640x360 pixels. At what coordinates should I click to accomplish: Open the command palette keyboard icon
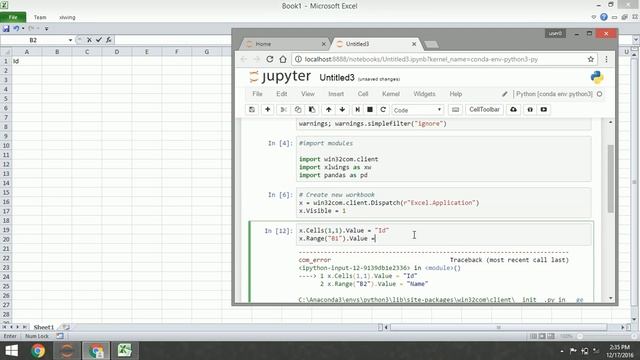point(456,110)
